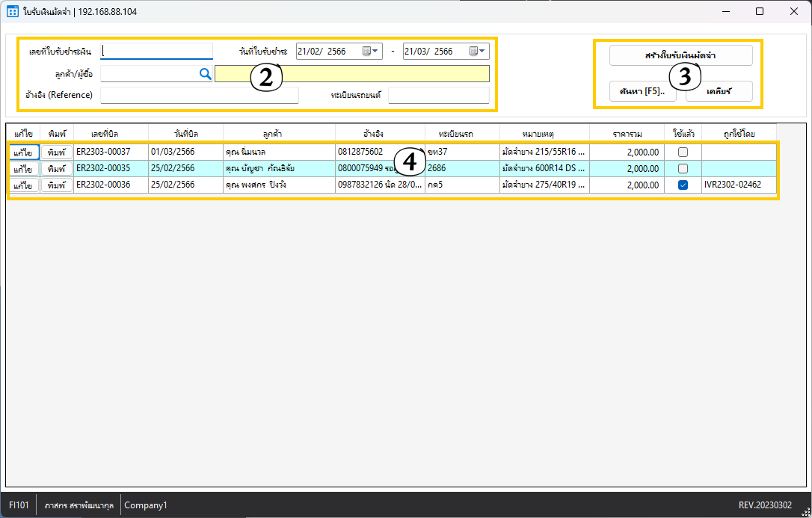Click the ราคารวม column header
Screen dimensions: 812x518
click(x=627, y=133)
